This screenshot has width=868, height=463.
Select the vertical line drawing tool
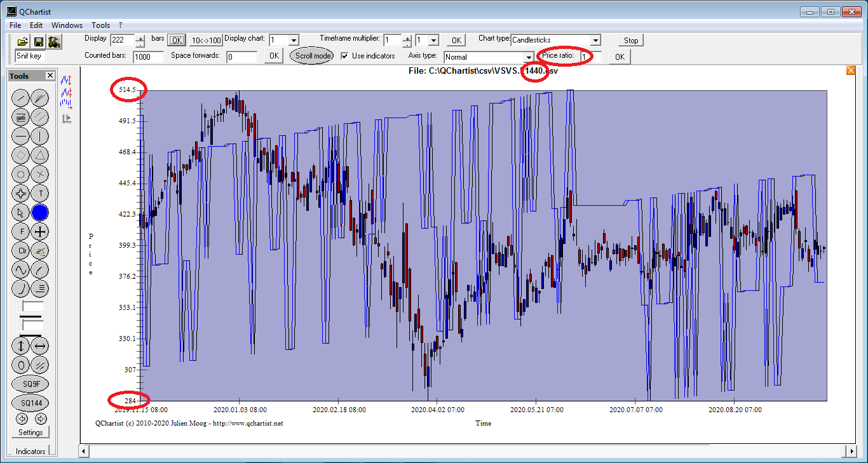(40, 136)
